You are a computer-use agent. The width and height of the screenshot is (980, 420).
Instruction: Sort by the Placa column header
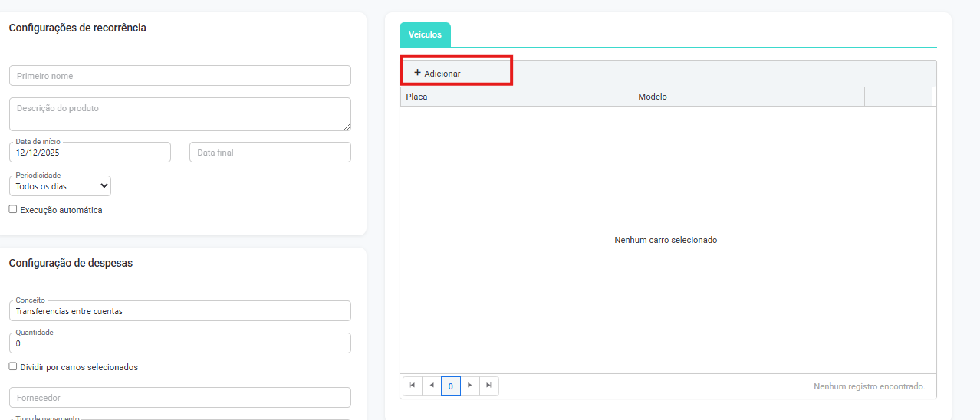coord(516,97)
